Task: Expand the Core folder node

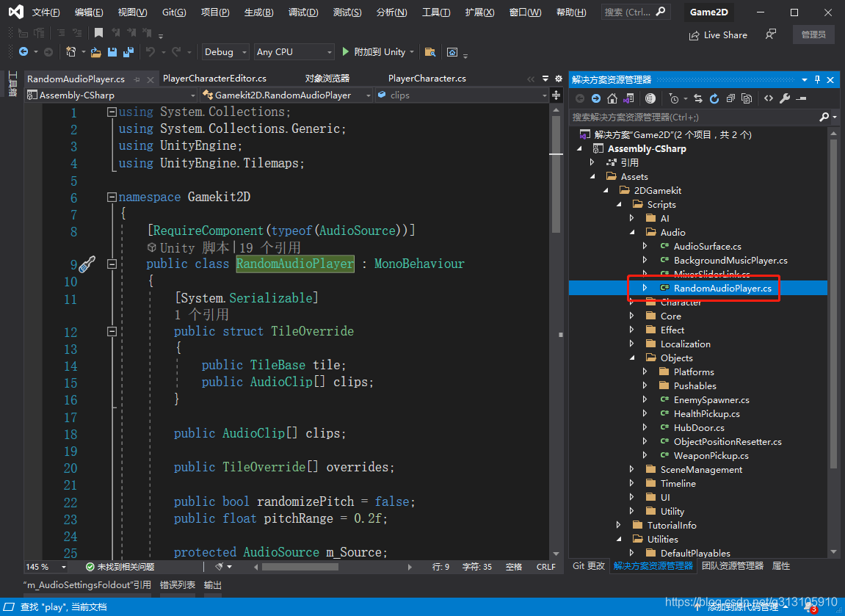Action: coord(632,316)
